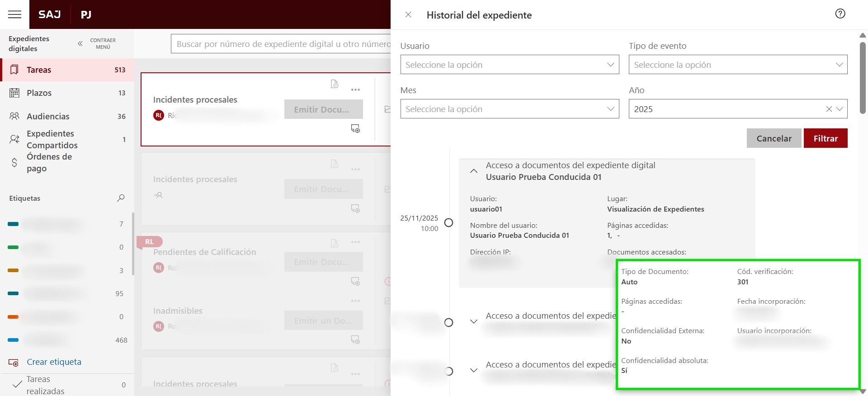The height and width of the screenshot is (396, 868).
Task: Open the Usuario dropdown
Action: pos(509,65)
